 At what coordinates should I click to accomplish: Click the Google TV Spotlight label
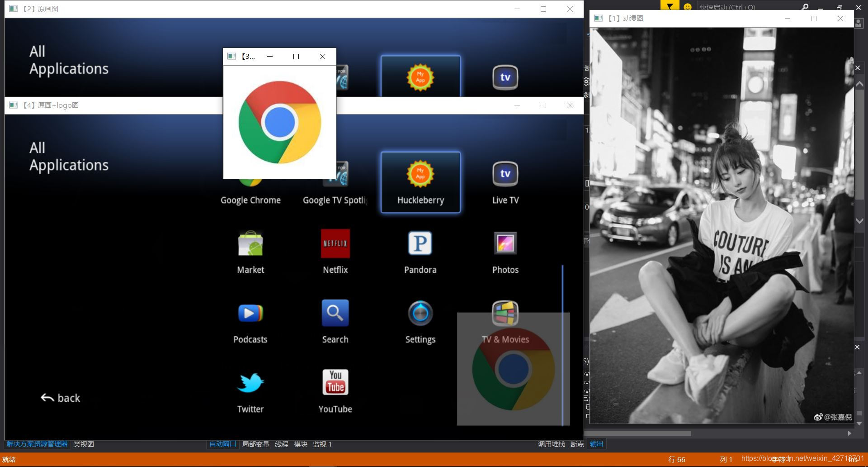coord(335,200)
